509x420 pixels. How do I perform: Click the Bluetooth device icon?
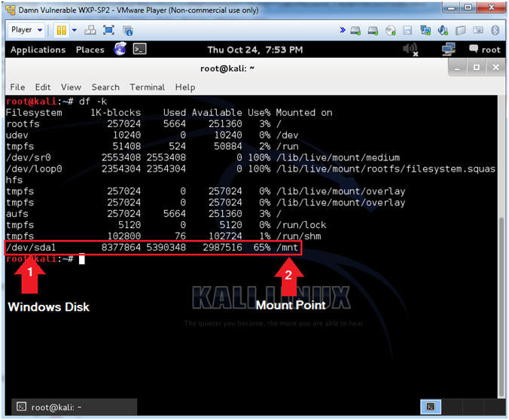pyautogui.click(x=495, y=30)
